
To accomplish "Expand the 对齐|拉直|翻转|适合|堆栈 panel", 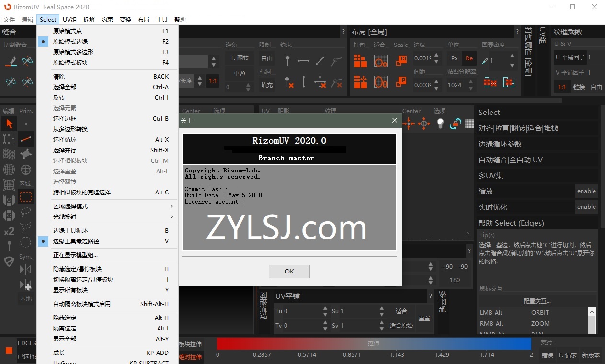I will tap(537, 128).
